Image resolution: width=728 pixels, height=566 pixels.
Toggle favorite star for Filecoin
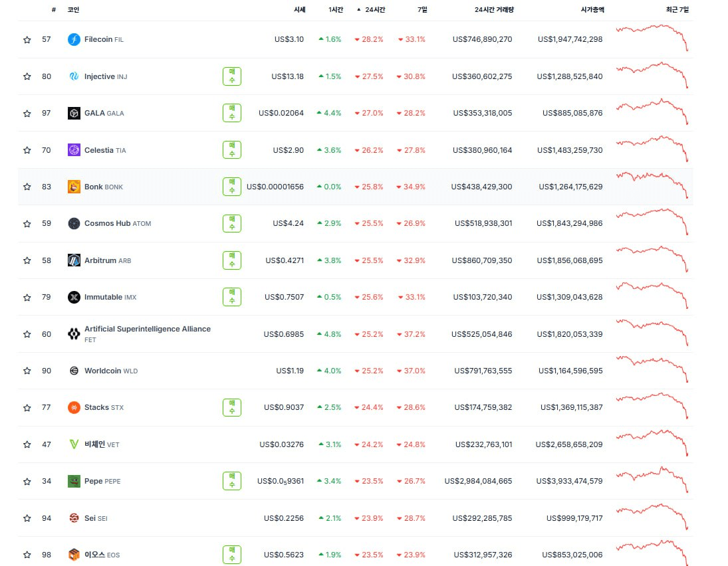pos(27,40)
